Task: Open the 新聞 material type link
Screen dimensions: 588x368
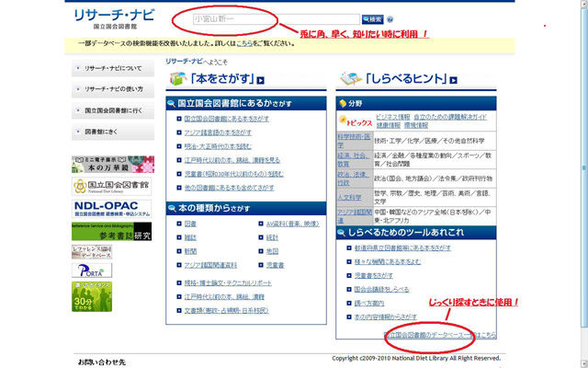Action: click(x=190, y=251)
